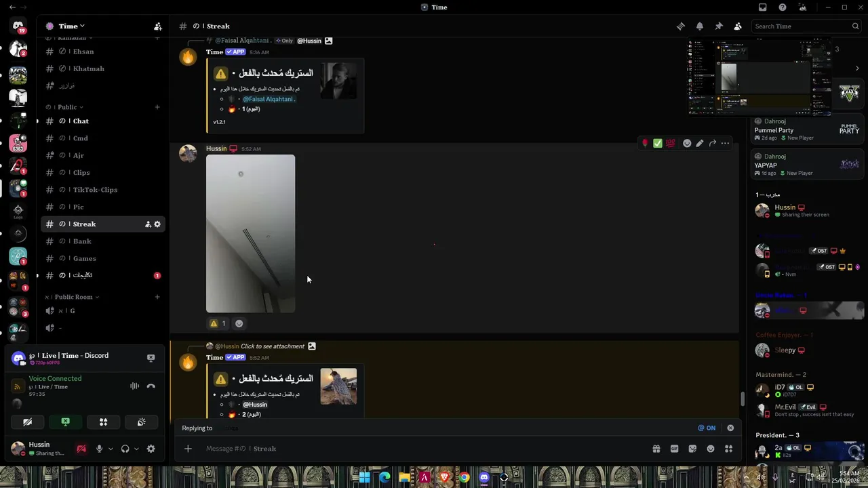This screenshot has width=868, height=488.
Task: Open voice connection signal icon
Action: point(18,386)
